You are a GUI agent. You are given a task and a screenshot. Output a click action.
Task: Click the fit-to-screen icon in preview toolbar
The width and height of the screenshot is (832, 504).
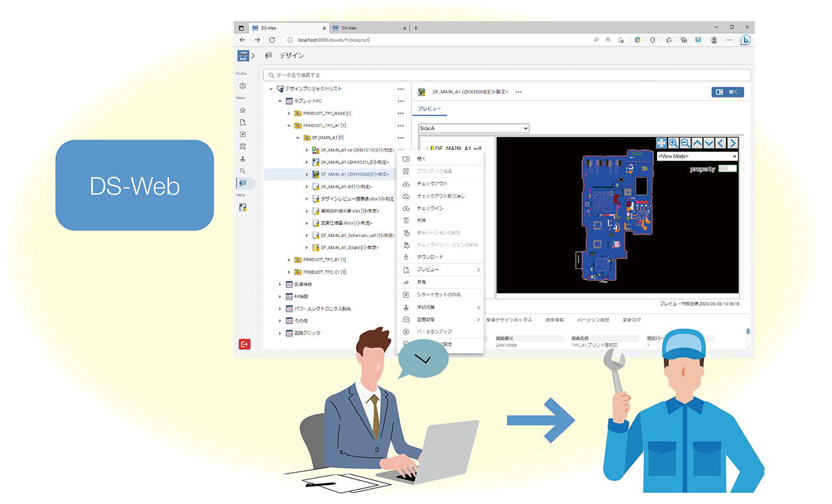pyautogui.click(x=661, y=143)
